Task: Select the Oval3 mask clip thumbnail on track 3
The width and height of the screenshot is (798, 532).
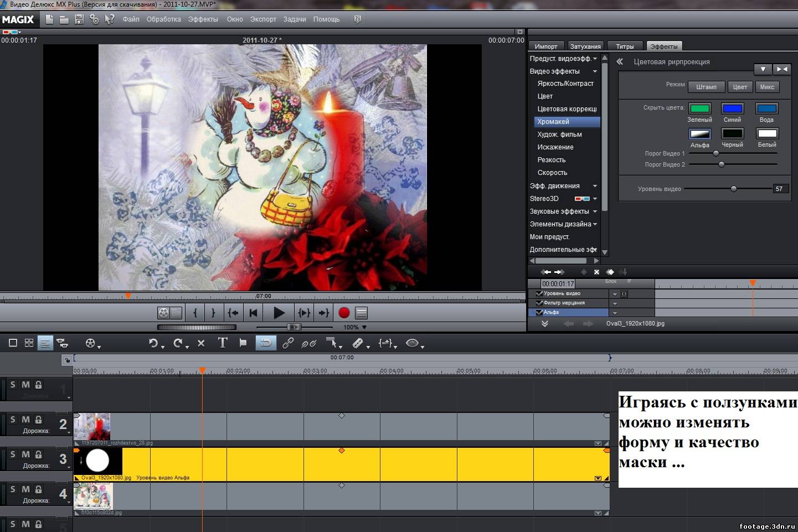Action: click(98, 461)
